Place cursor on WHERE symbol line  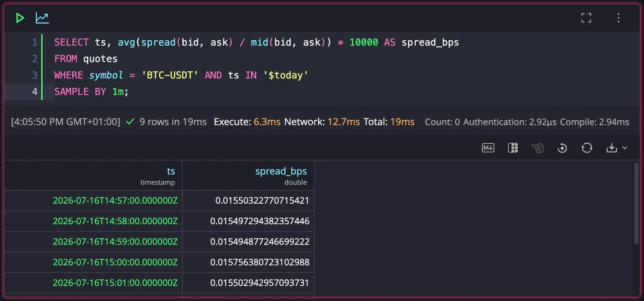pos(181,75)
